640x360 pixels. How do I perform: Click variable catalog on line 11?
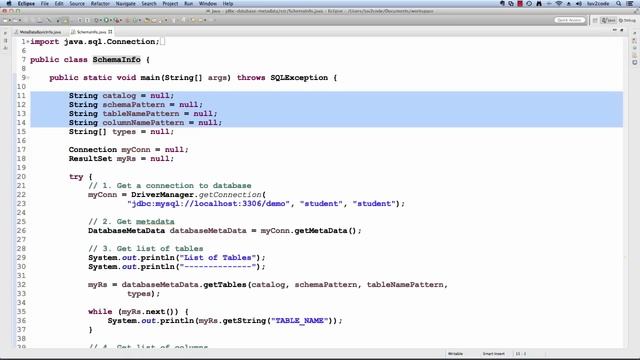pos(119,96)
